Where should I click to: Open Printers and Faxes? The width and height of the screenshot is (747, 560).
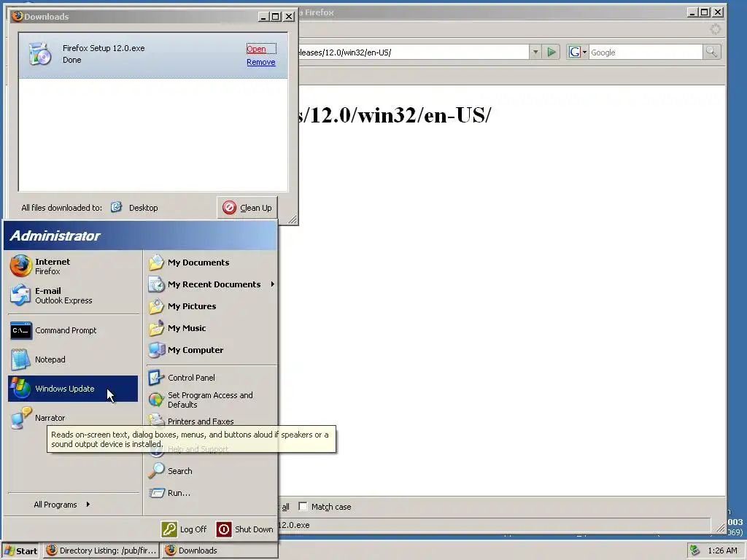(x=212, y=421)
